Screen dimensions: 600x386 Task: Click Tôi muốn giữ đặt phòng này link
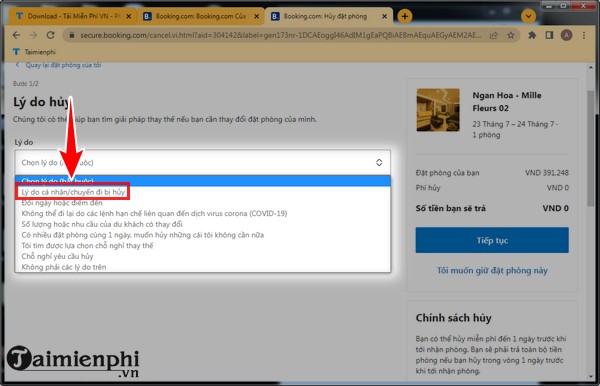492,270
